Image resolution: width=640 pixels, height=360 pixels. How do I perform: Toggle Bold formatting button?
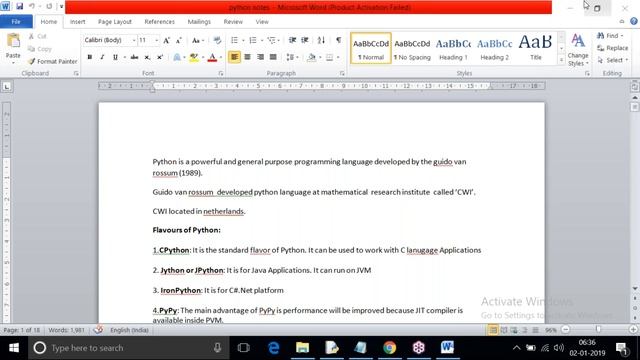point(89,57)
